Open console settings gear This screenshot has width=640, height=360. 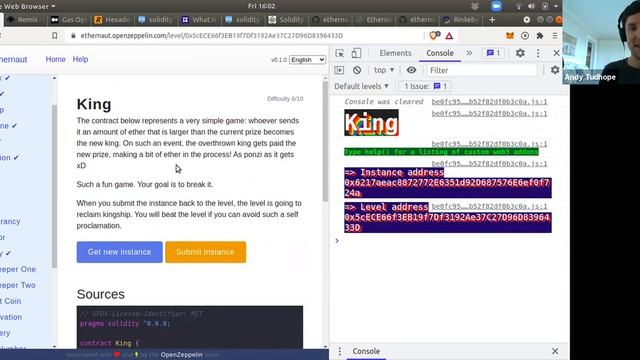pyautogui.click(x=555, y=70)
